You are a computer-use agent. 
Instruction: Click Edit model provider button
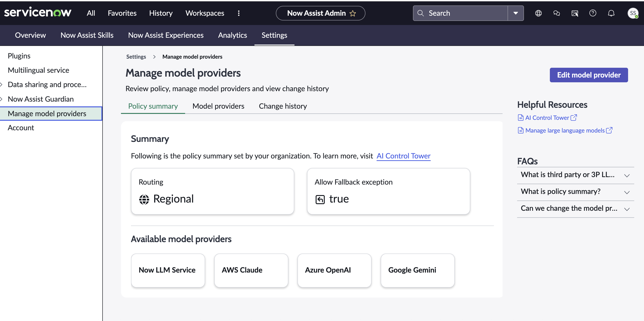(x=589, y=75)
